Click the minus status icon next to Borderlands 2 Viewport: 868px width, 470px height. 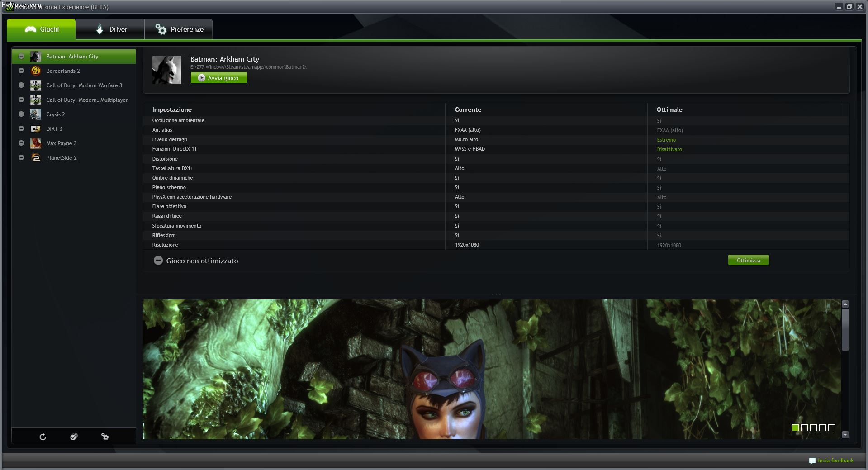click(x=21, y=71)
